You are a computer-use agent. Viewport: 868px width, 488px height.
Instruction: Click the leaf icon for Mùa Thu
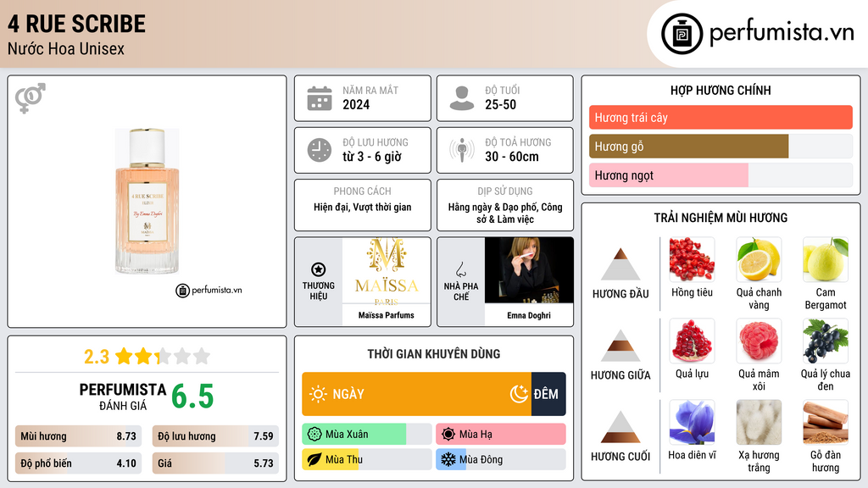point(314,460)
